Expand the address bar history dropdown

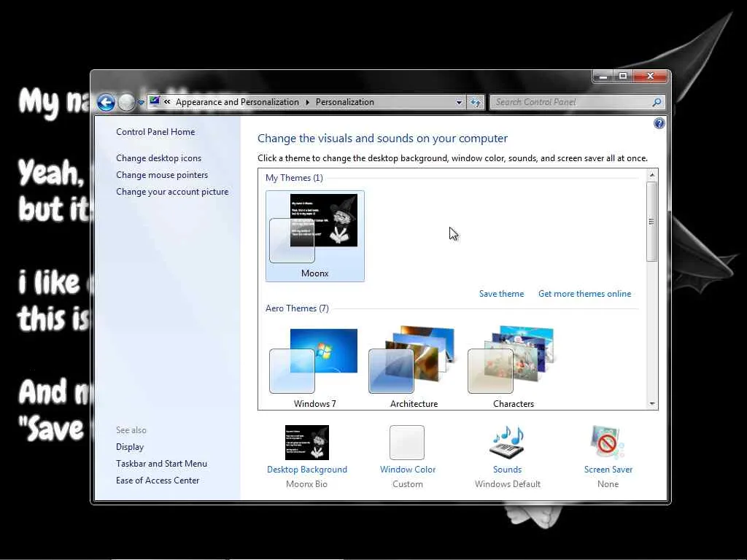click(x=459, y=102)
